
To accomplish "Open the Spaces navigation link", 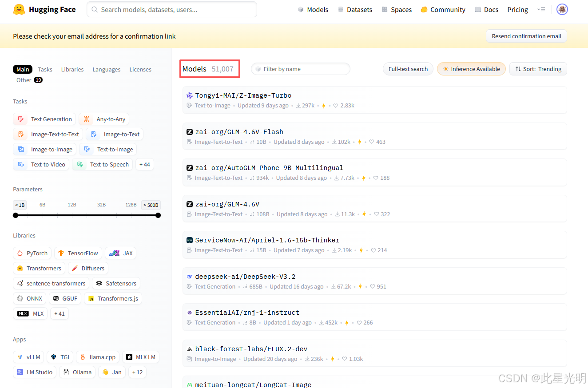I will tap(397, 9).
